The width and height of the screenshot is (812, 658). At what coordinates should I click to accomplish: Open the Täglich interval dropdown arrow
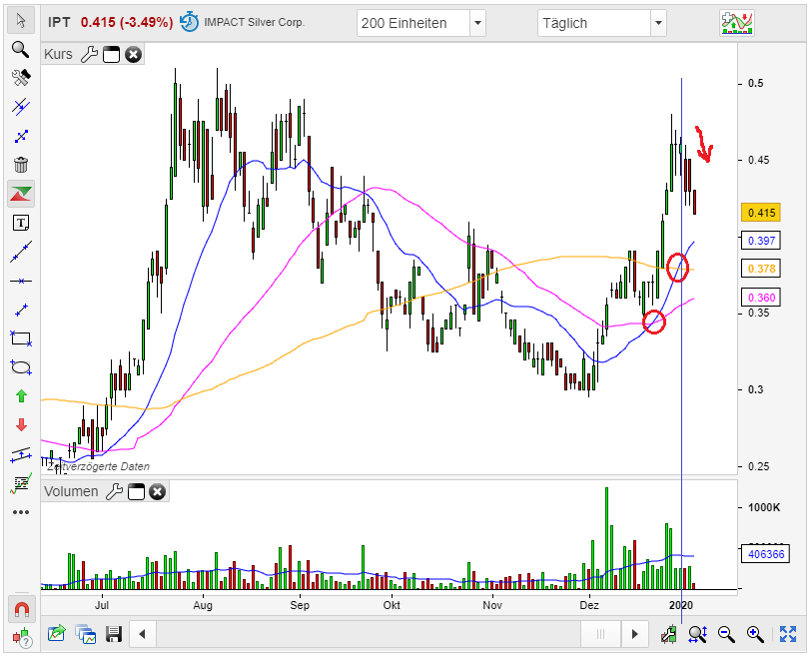pos(658,23)
